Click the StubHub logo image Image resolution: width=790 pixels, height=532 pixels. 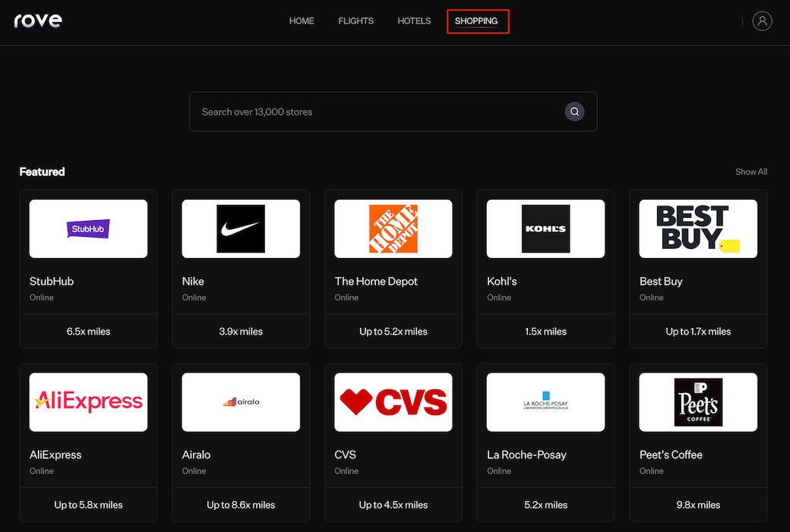(88, 228)
